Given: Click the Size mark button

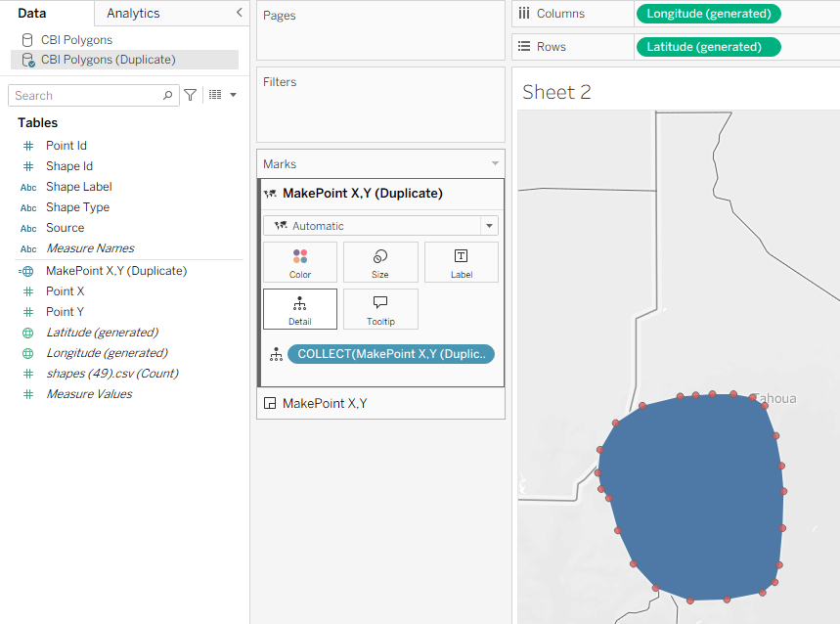Looking at the screenshot, I should [379, 262].
